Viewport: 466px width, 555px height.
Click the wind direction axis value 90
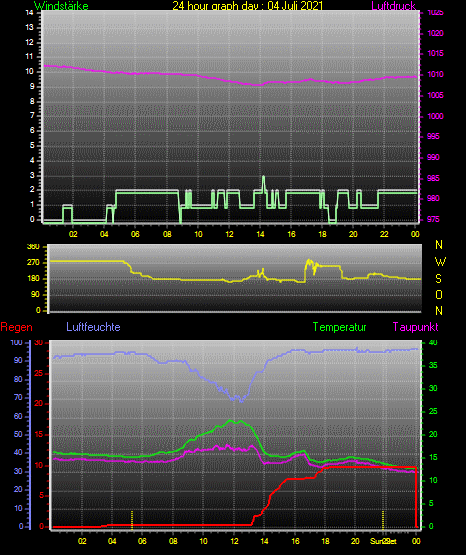click(x=35, y=294)
